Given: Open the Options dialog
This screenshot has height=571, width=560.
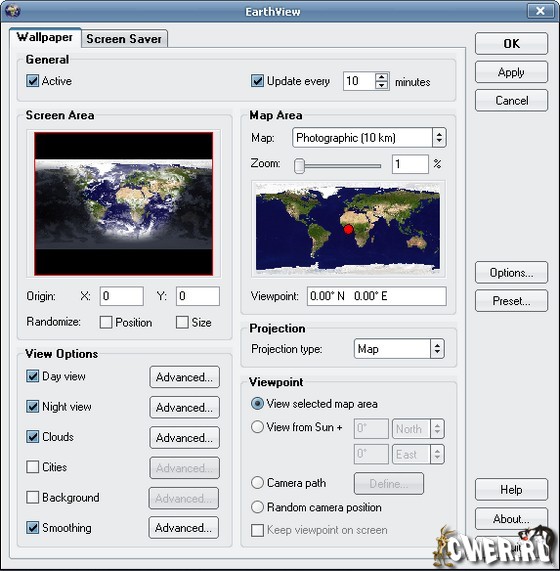Looking at the screenshot, I should pyautogui.click(x=511, y=272).
